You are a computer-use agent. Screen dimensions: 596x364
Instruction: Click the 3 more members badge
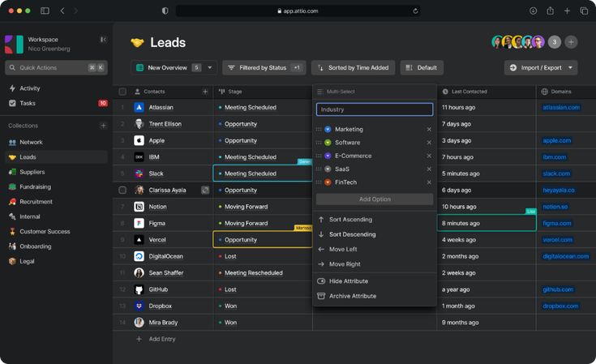tap(555, 42)
